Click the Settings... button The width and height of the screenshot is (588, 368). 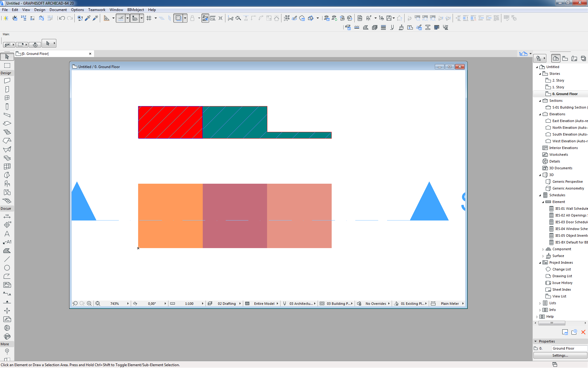point(560,355)
